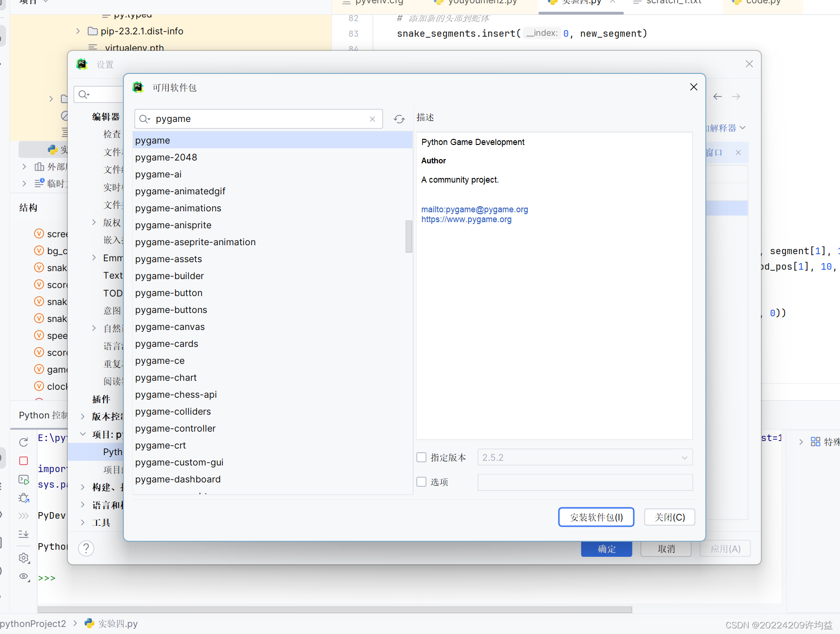Select the 编辑器 settings category
This screenshot has height=634, width=840.
point(106,117)
